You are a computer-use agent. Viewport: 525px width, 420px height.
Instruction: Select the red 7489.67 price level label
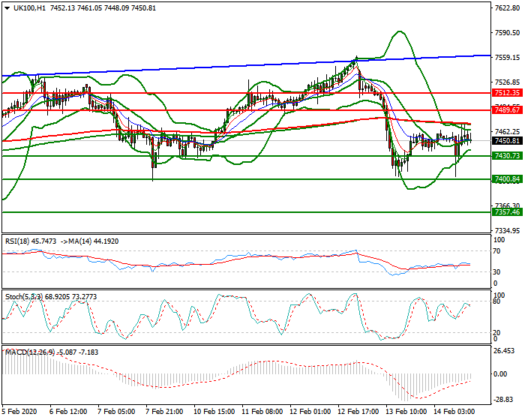tap(507, 109)
